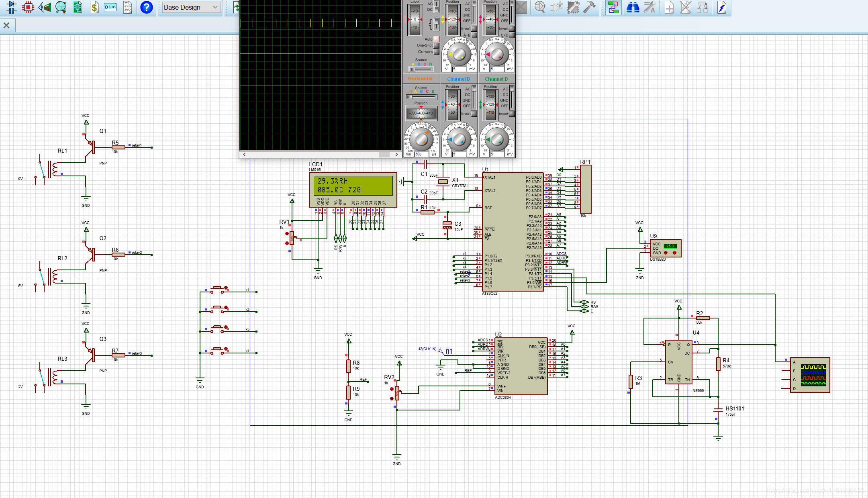Select the HS1101 humidity capacitor
The width and height of the screenshot is (868, 498).
(718, 410)
